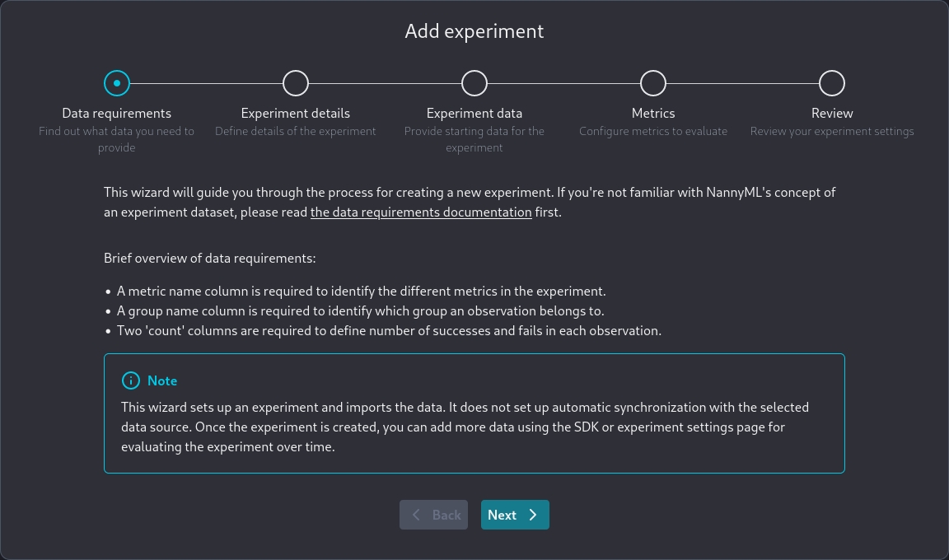The width and height of the screenshot is (949, 560).
Task: Open the data requirements documentation link
Action: pyautogui.click(x=421, y=212)
